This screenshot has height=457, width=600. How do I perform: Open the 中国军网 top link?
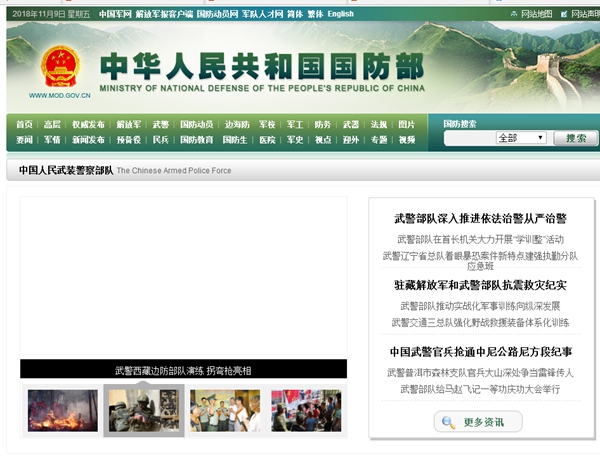click(x=115, y=14)
